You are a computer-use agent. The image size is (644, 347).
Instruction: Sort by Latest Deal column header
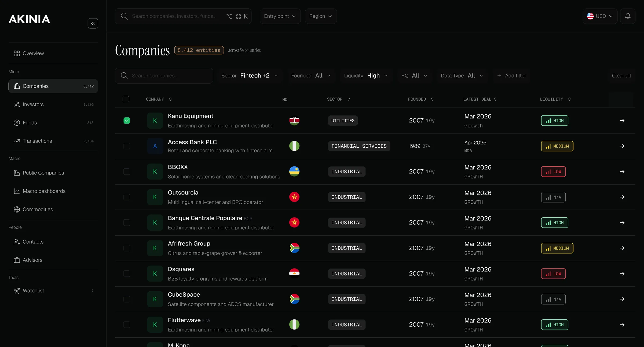(480, 99)
